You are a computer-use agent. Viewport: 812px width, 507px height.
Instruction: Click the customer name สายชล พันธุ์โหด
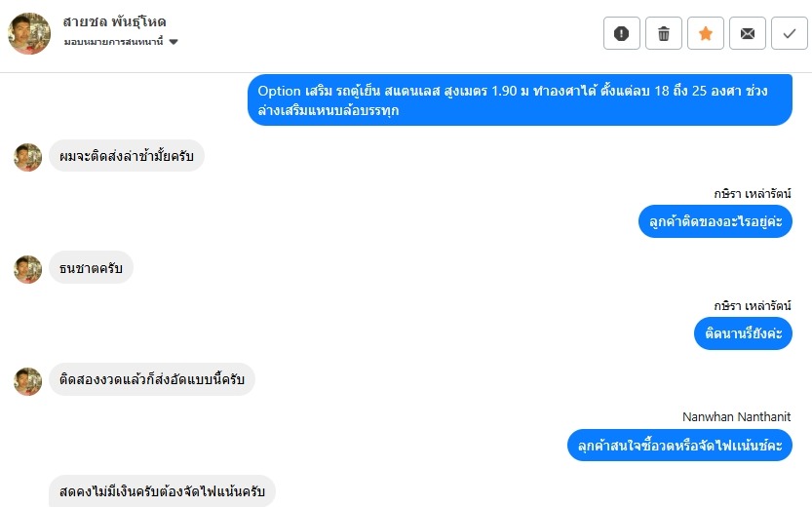coord(114,21)
